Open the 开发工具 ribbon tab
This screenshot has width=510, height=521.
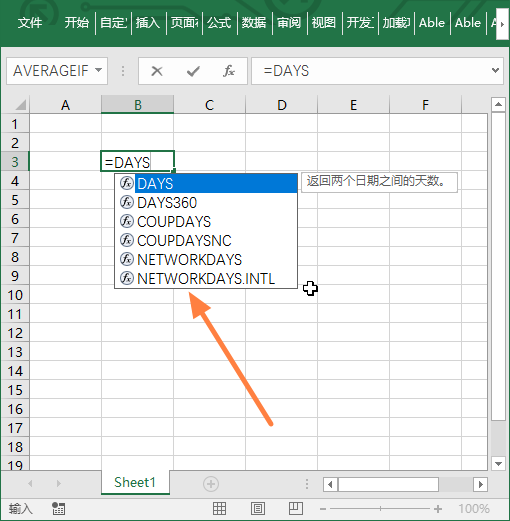pyautogui.click(x=360, y=23)
